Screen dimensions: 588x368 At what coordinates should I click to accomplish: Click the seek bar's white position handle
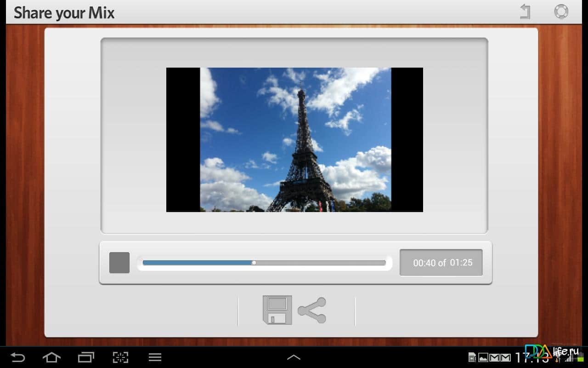[x=254, y=263]
